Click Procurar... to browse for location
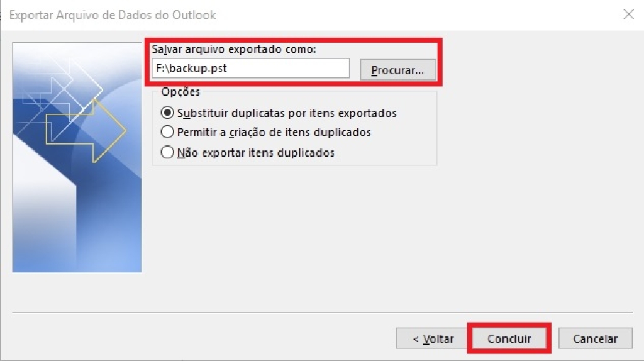 click(x=397, y=70)
